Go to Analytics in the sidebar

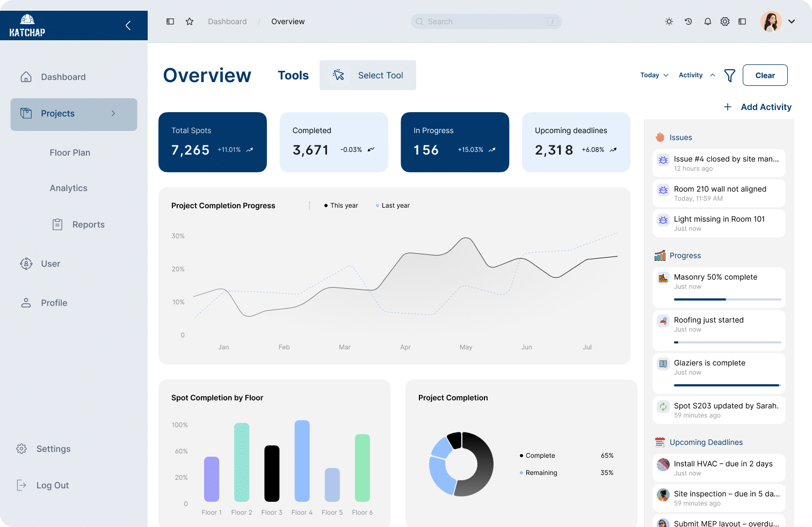[x=68, y=188]
